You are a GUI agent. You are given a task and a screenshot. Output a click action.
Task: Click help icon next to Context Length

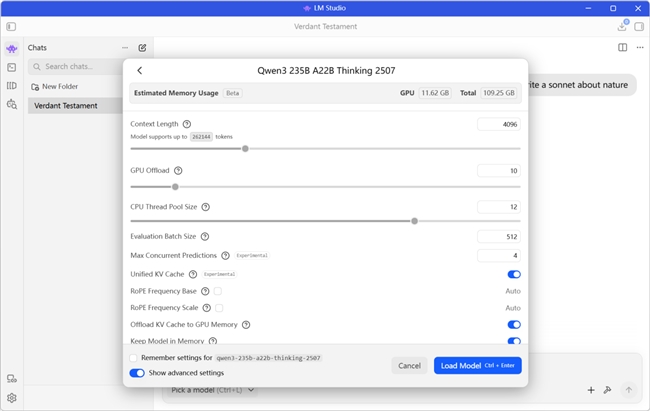[187, 124]
